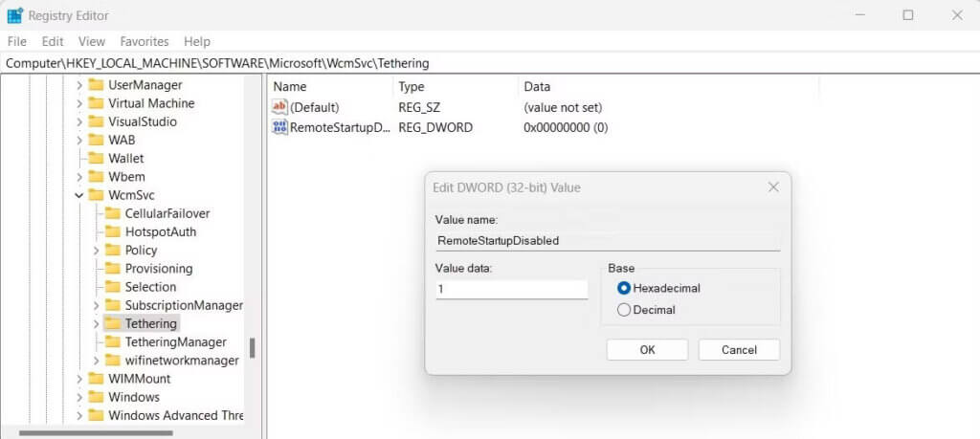Click Cancel in the Edit DWORD dialog

tap(739, 350)
